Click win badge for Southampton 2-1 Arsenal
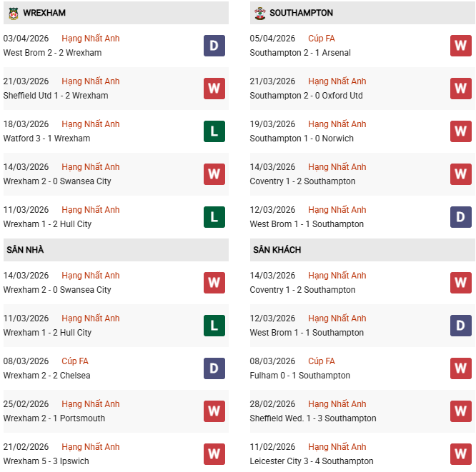The height and width of the screenshot is (472, 476). click(x=460, y=46)
